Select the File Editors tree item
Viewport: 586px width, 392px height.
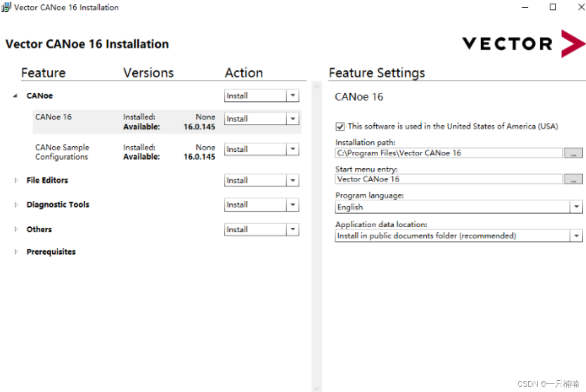47,180
